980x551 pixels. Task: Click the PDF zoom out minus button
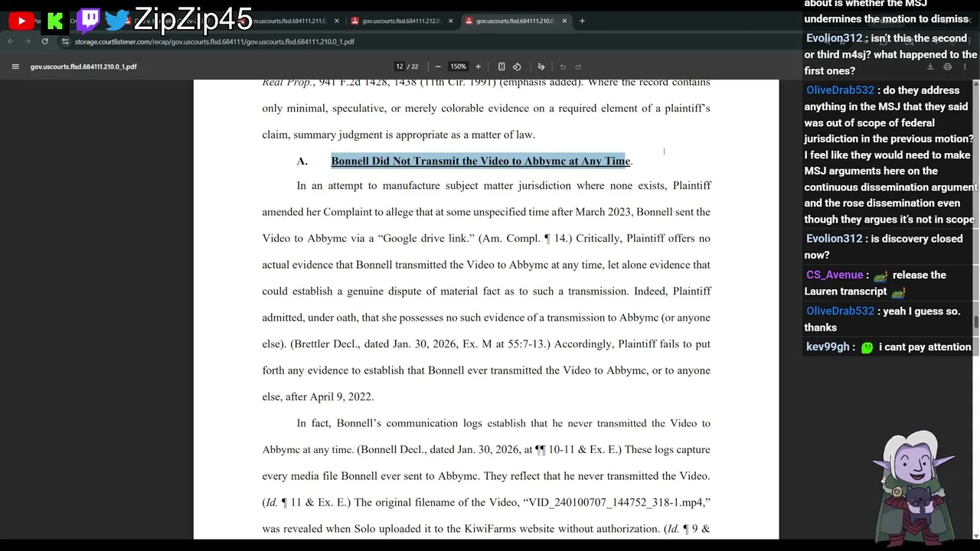pyautogui.click(x=438, y=67)
